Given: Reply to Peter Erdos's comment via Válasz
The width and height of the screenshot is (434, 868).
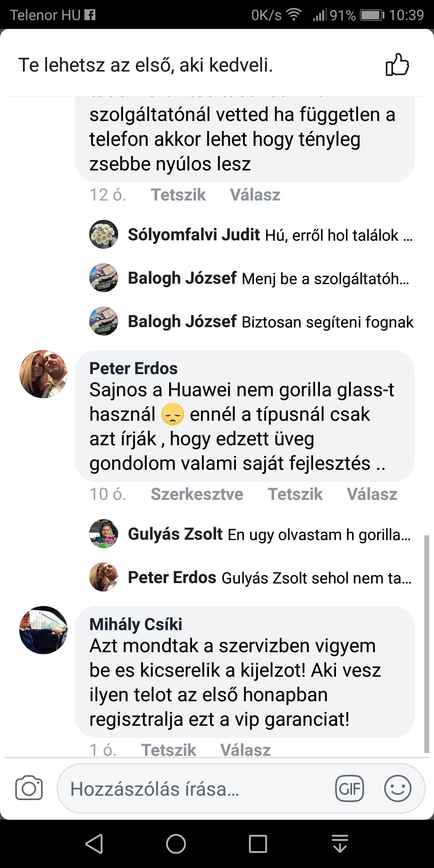Looking at the screenshot, I should pos(372,494).
